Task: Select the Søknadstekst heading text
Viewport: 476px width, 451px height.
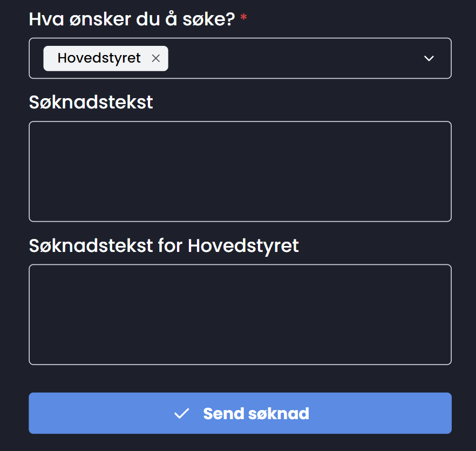Action: tap(91, 102)
